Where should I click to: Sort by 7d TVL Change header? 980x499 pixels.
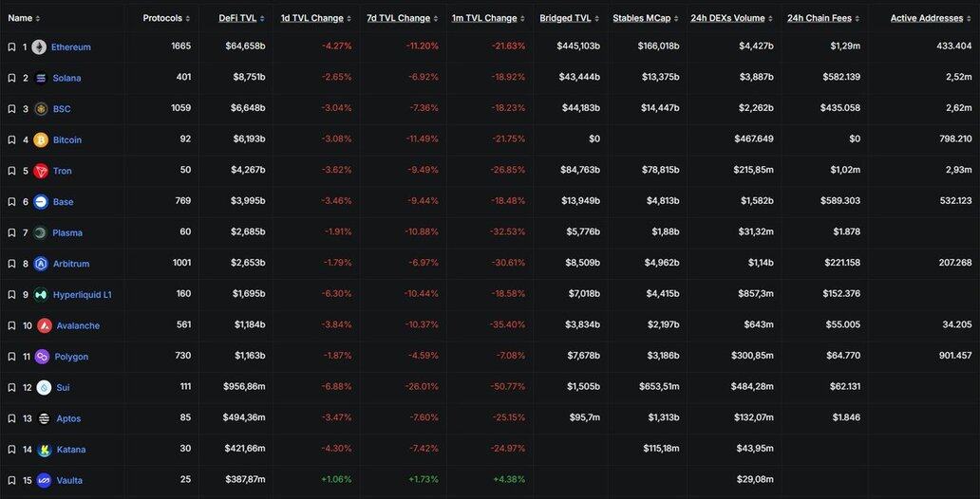[x=398, y=18]
